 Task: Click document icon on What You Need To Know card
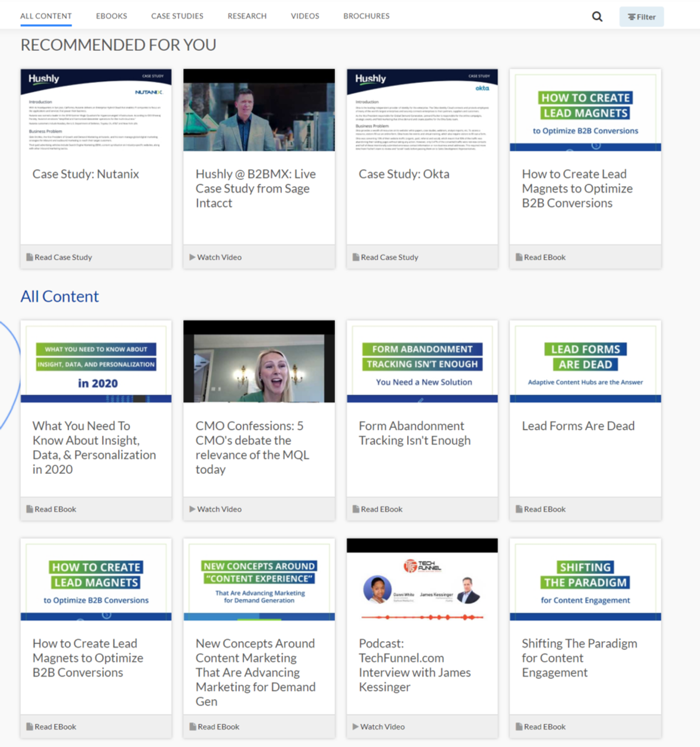coord(29,509)
